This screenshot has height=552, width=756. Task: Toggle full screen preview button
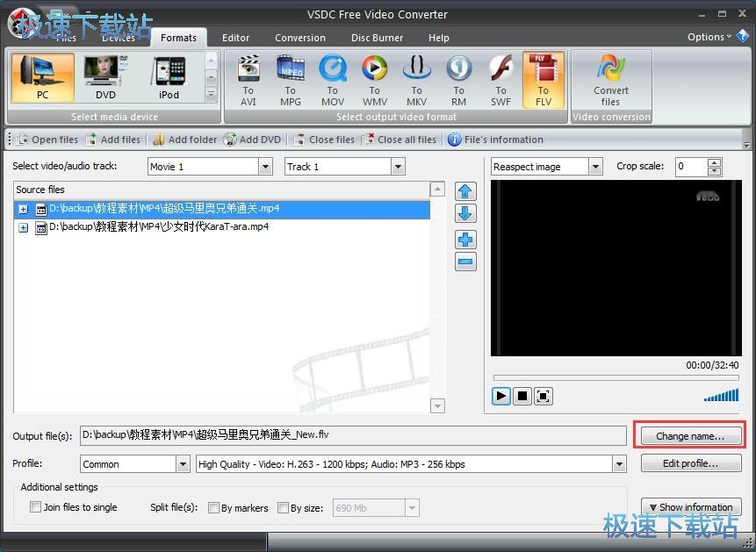click(543, 397)
